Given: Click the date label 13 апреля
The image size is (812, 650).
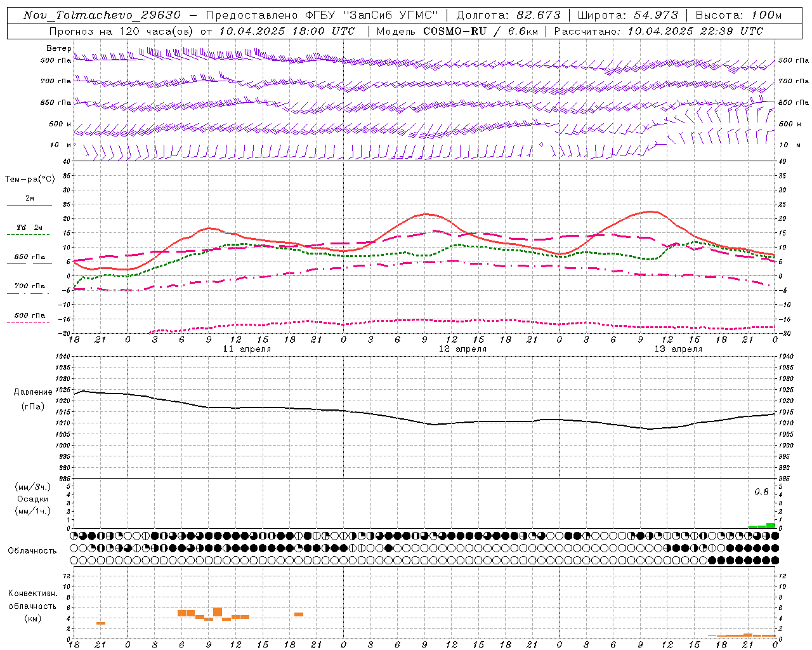Looking at the screenshot, I should pyautogui.click(x=679, y=349).
